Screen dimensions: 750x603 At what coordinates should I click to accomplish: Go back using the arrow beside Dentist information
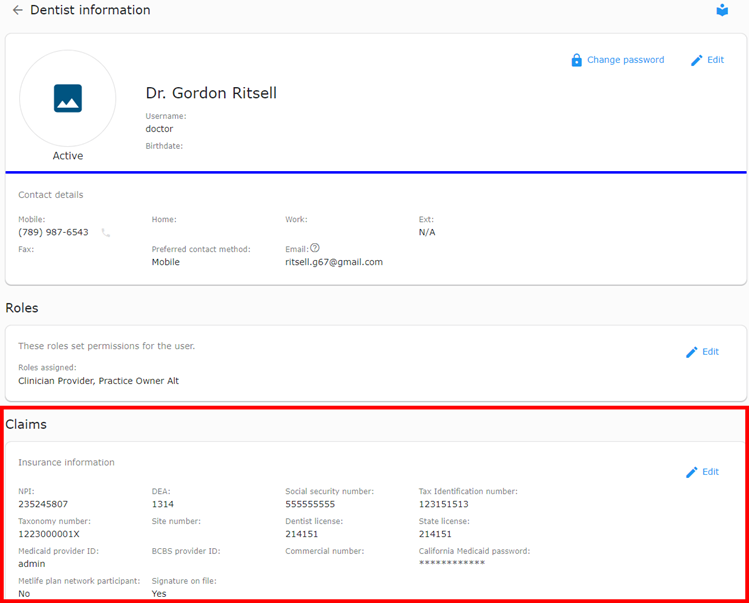click(18, 10)
